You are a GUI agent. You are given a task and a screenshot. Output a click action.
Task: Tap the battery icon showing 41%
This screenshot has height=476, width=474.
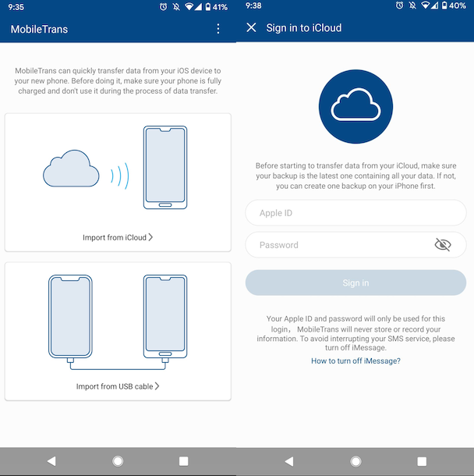[208, 7]
